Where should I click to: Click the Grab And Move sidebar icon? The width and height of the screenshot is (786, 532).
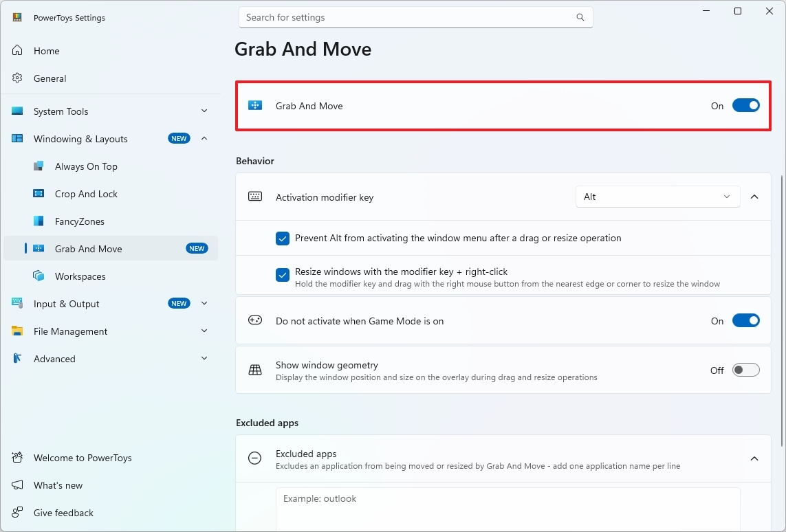point(39,248)
